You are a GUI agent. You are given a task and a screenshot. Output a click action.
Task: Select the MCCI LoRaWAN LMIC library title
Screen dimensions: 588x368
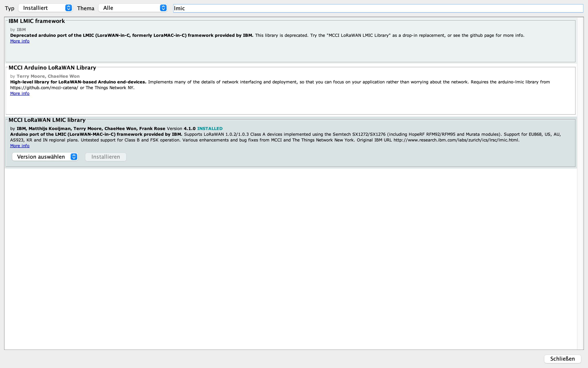(x=47, y=120)
